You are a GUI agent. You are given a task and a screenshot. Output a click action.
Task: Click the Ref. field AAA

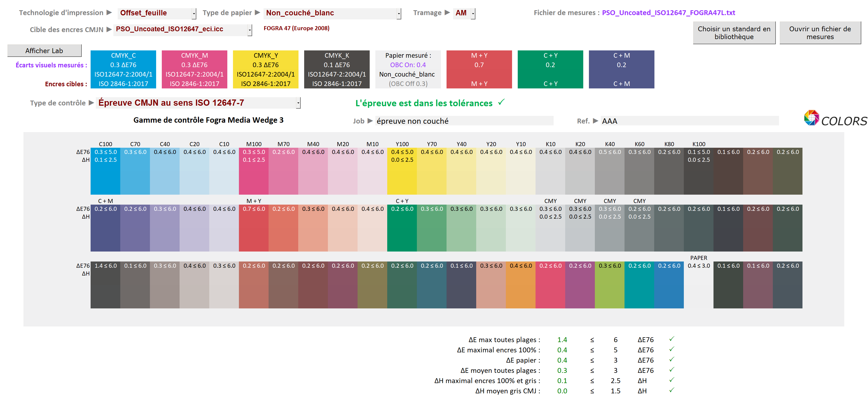pyautogui.click(x=689, y=121)
